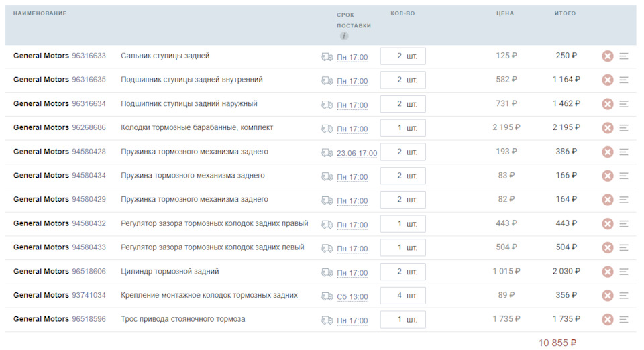Edit quantity of Колодки тормозные барабанные
This screenshot has height=350, width=644.
pyautogui.click(x=402, y=128)
